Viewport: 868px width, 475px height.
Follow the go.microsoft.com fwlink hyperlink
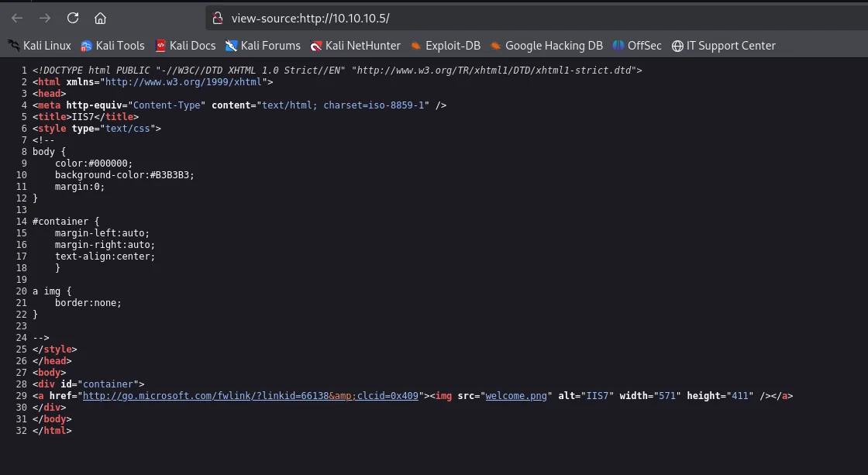[250, 396]
